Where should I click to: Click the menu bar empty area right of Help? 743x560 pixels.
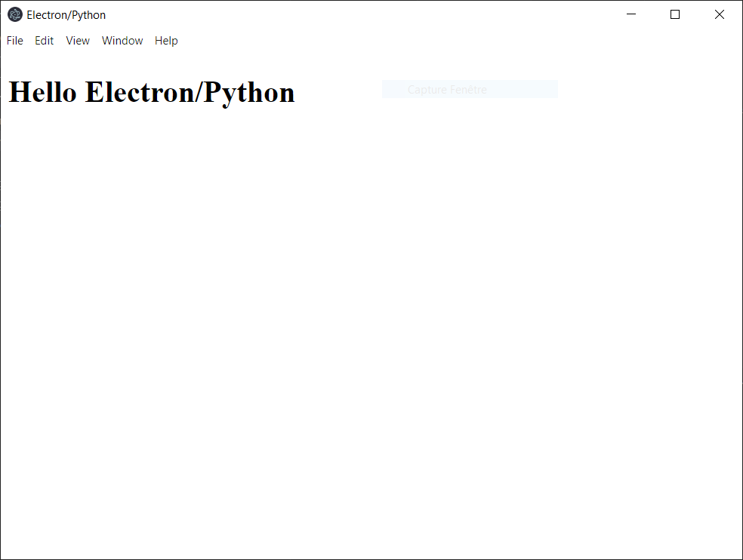(x=378, y=41)
